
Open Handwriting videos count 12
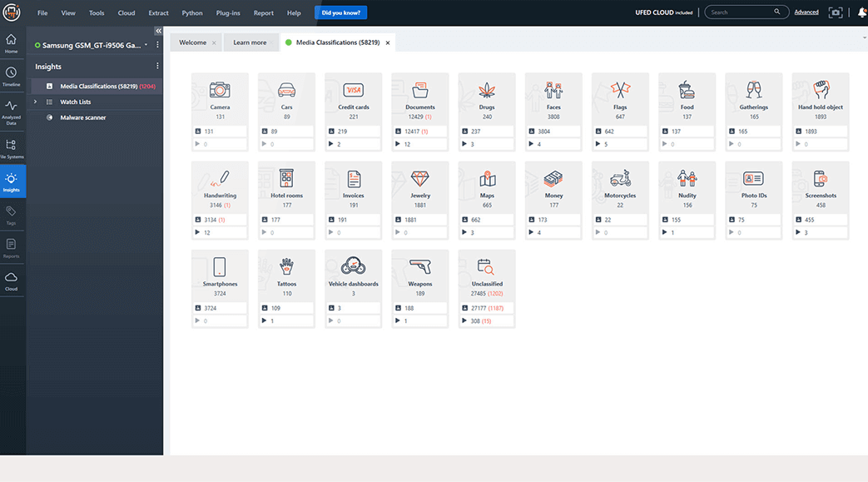point(220,233)
